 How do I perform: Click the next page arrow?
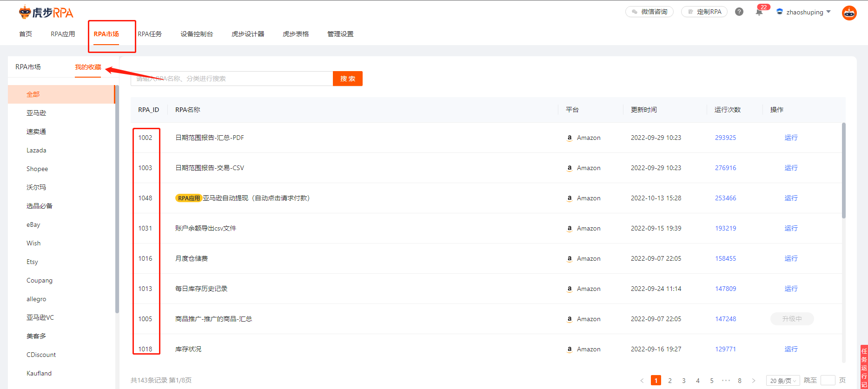pos(754,380)
